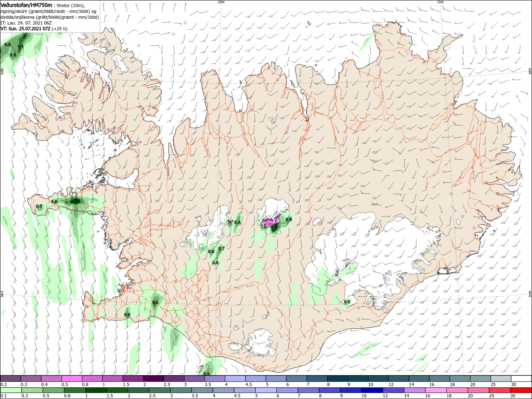Pick the bright pink snow swatch between 0.5 and 0.8
Image resolution: width=532 pixels, height=399 pixels.
[x=72, y=379]
